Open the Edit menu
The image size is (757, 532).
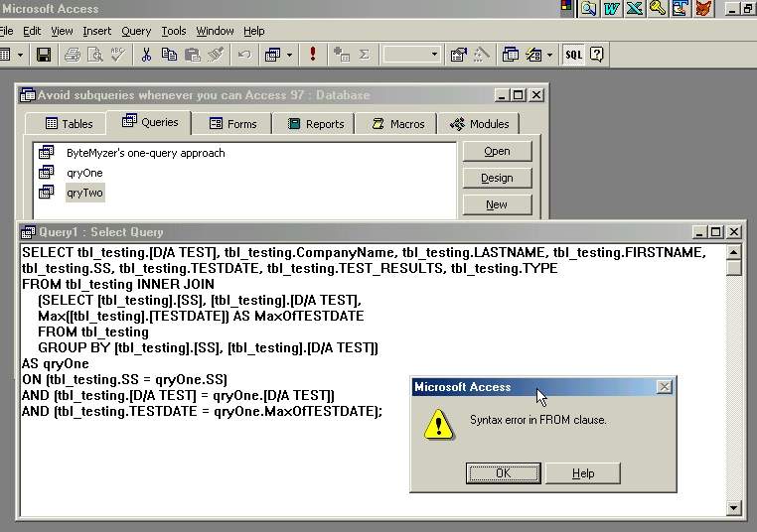[x=32, y=32]
